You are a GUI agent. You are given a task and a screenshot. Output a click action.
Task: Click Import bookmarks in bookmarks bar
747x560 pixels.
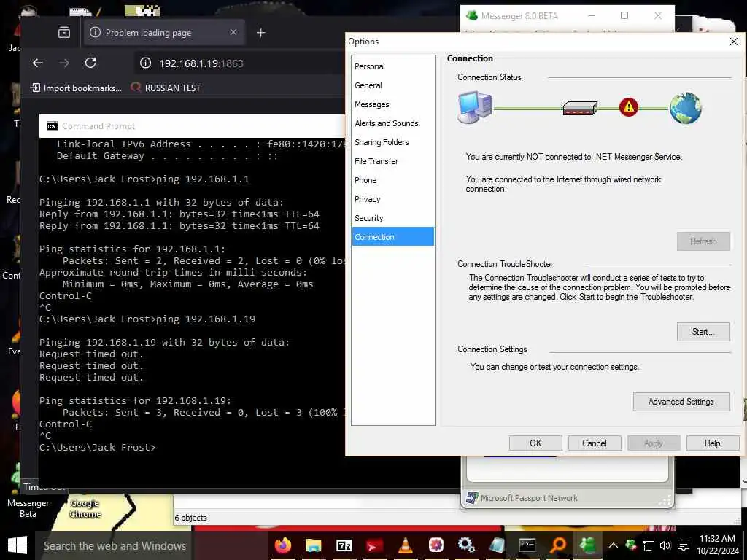76,87
